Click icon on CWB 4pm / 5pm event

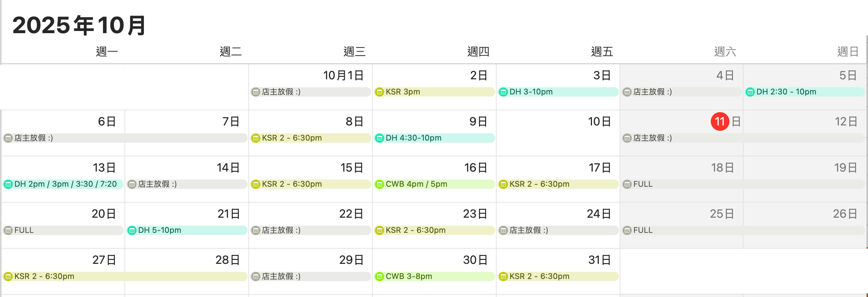click(x=379, y=184)
